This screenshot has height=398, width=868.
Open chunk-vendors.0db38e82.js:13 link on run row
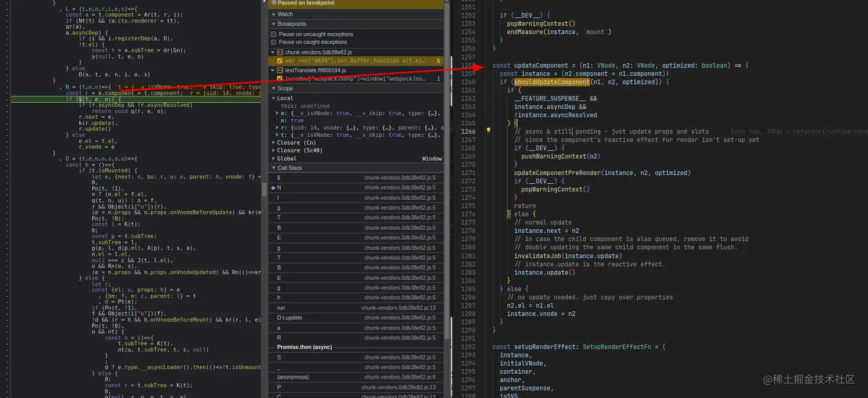coord(398,308)
